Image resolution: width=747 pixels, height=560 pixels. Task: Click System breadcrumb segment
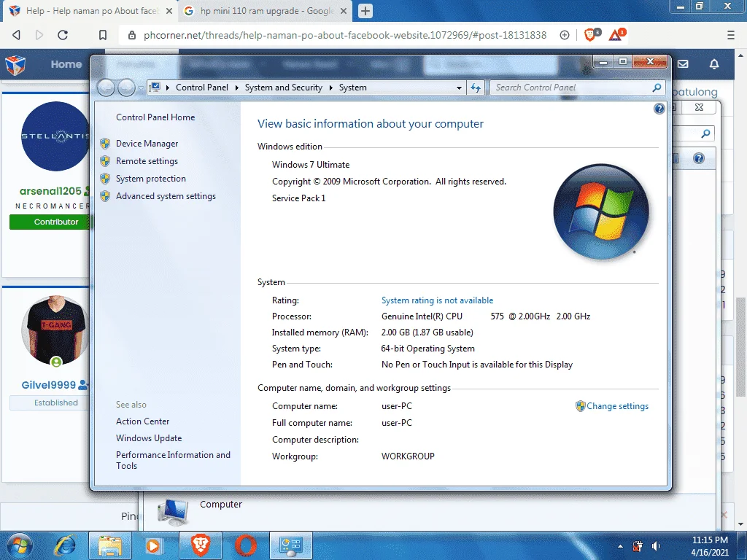[352, 87]
